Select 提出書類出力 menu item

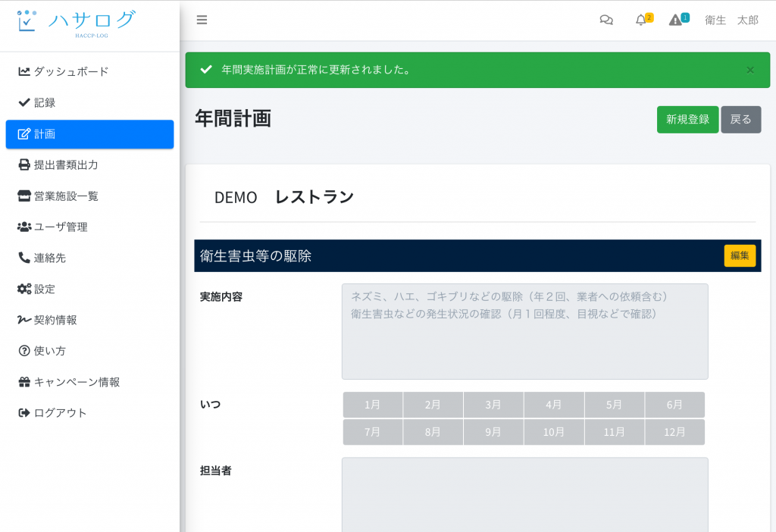[66, 164]
